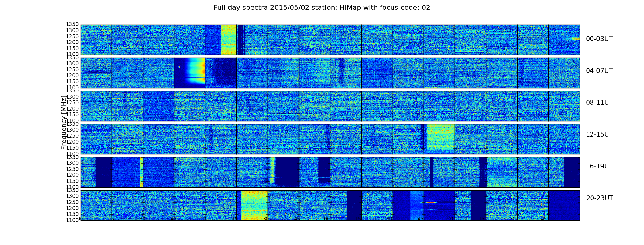Click the narrow yellow strip in the 16-19UT row
This screenshot has width=644, height=245.
[141, 172]
